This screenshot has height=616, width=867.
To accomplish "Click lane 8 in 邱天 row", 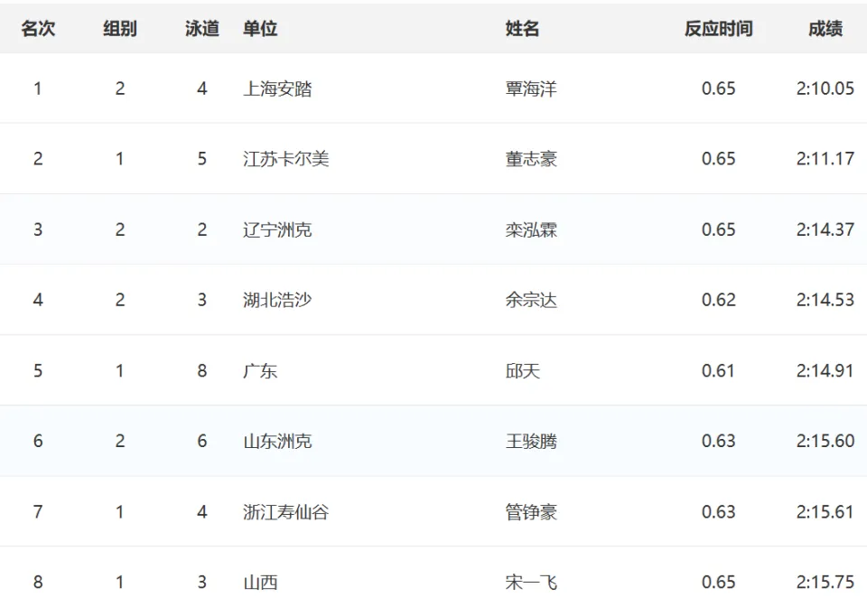I will (x=201, y=370).
